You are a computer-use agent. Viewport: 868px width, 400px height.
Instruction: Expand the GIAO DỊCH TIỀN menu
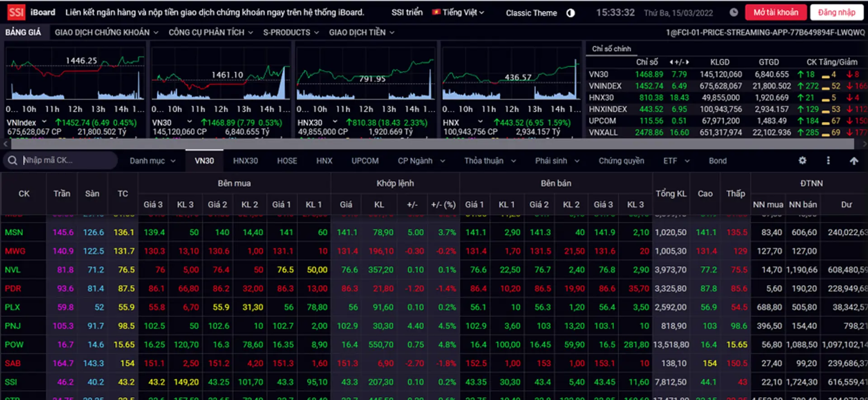tap(362, 33)
